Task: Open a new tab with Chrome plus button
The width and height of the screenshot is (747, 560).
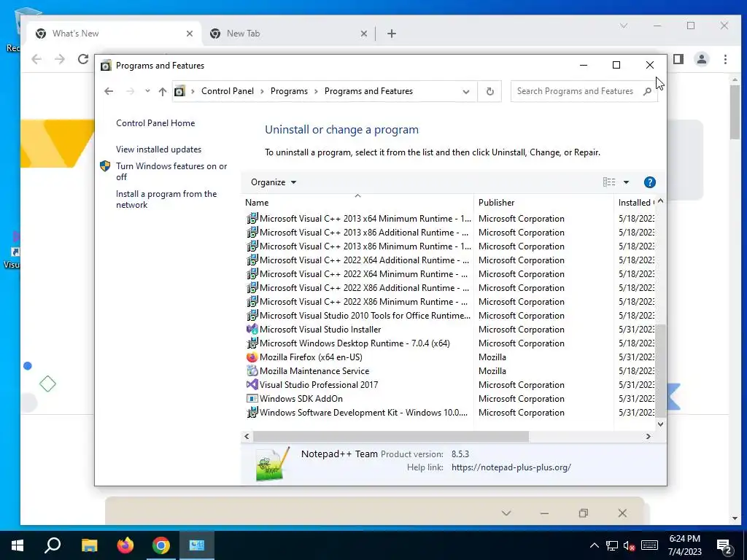Action: coord(392,34)
